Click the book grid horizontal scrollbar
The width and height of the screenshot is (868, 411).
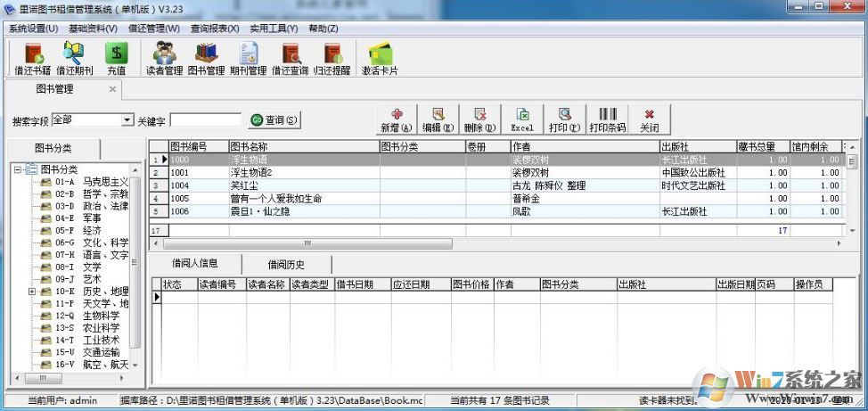[307, 243]
